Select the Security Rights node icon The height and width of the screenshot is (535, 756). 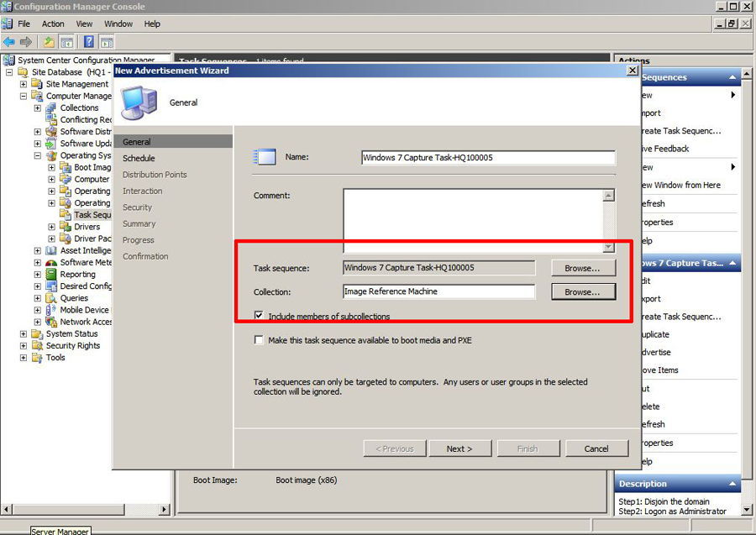(x=37, y=345)
